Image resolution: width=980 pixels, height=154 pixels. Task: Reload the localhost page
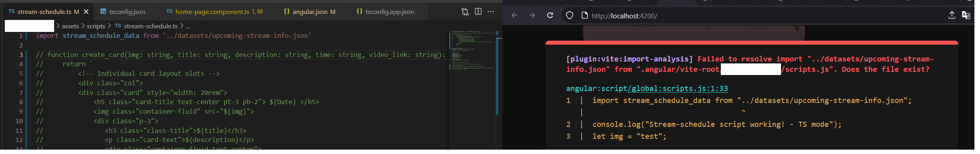tap(550, 16)
